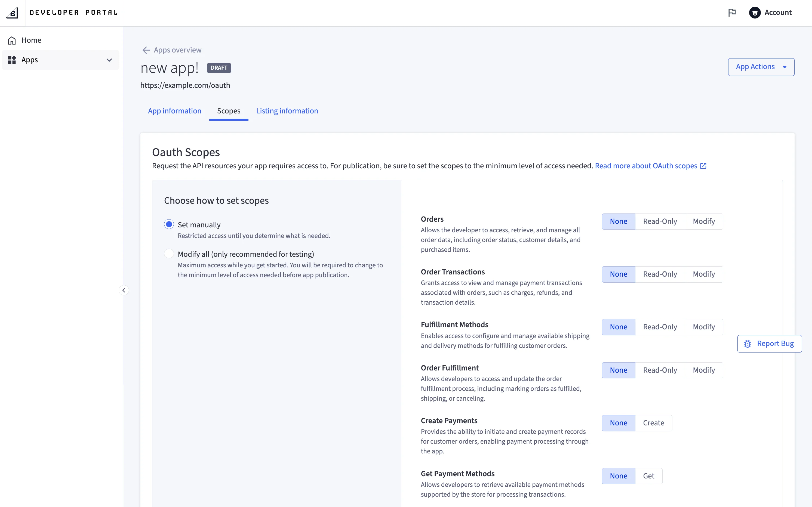The image size is (812, 507).
Task: Set Orders access to Read-Only
Action: click(x=659, y=221)
